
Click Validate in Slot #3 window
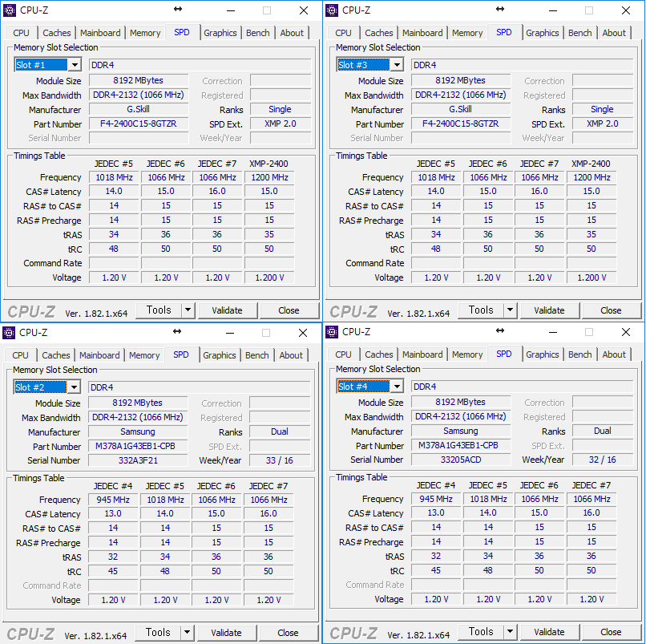pyautogui.click(x=550, y=310)
